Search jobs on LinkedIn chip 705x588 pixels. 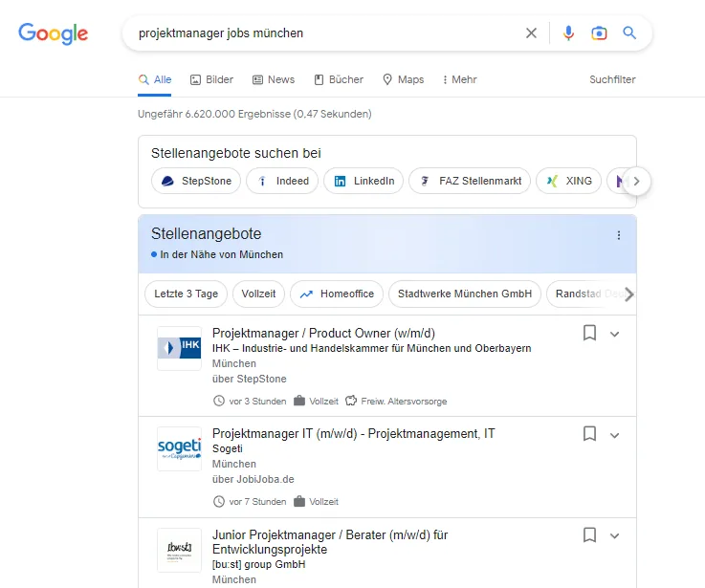pos(364,181)
